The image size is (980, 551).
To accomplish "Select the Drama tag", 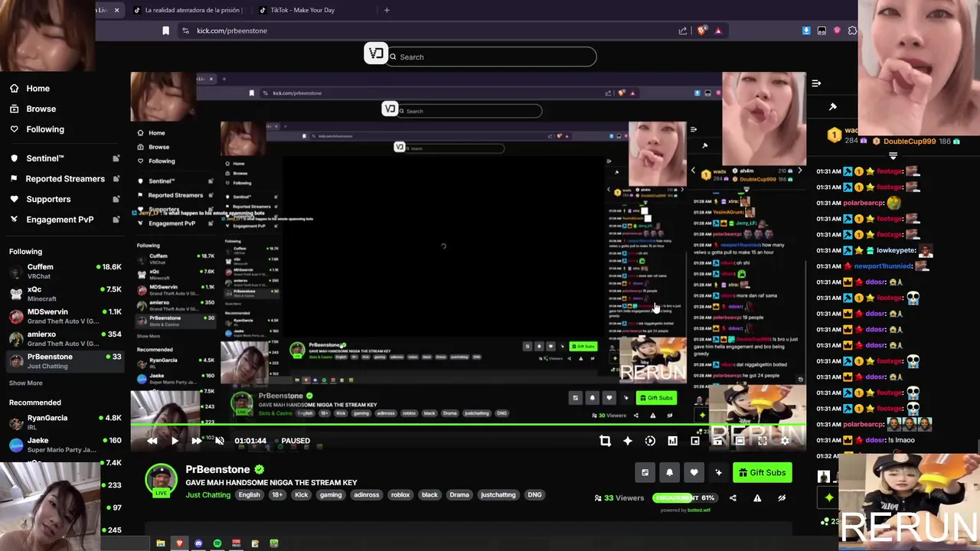I will [459, 495].
